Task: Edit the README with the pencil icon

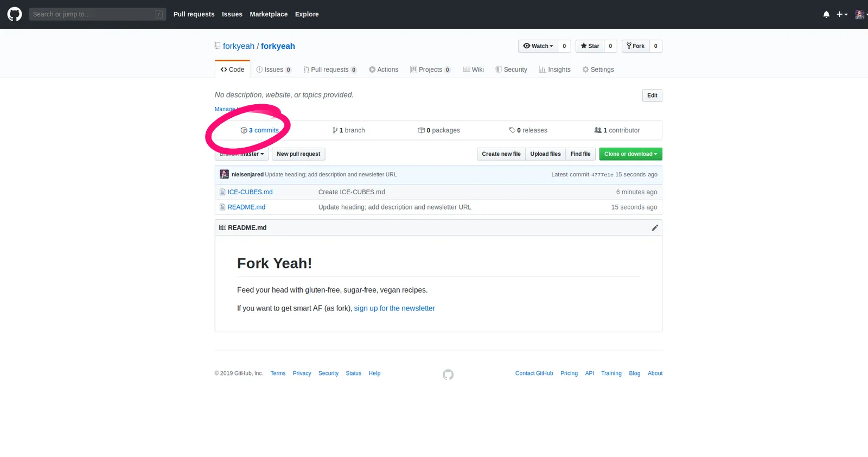Action: pyautogui.click(x=655, y=228)
